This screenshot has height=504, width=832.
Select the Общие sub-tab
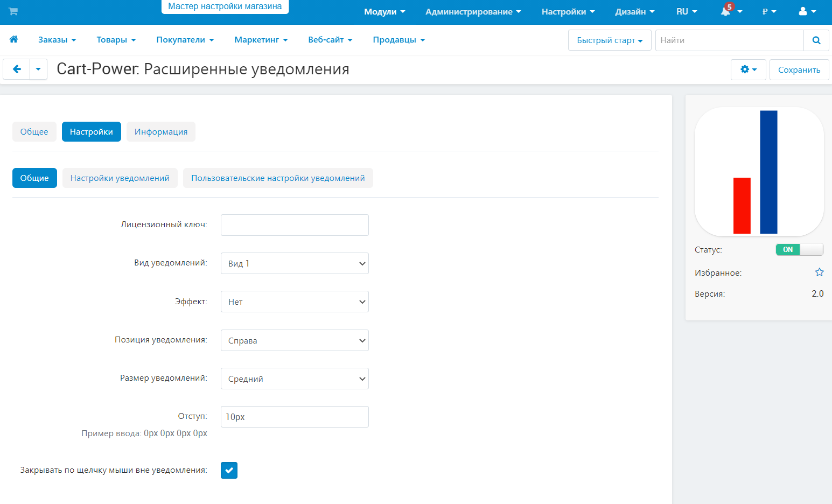[x=34, y=178]
